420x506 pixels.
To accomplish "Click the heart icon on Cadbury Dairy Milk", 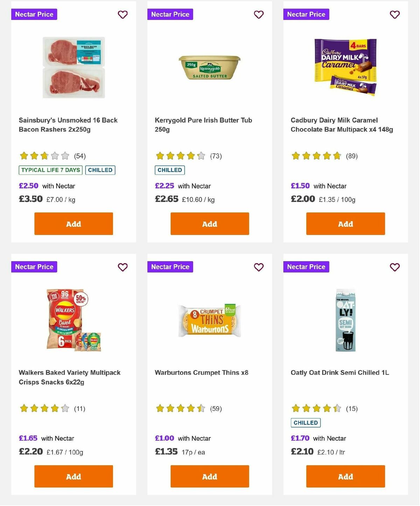I will 394,15.
